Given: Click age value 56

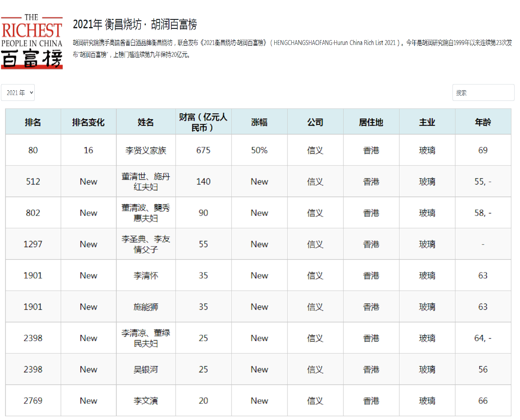Looking at the screenshot, I should 483,369.
